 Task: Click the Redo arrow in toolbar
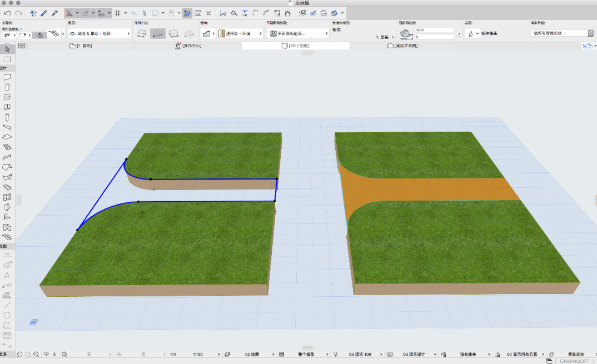pos(18,13)
